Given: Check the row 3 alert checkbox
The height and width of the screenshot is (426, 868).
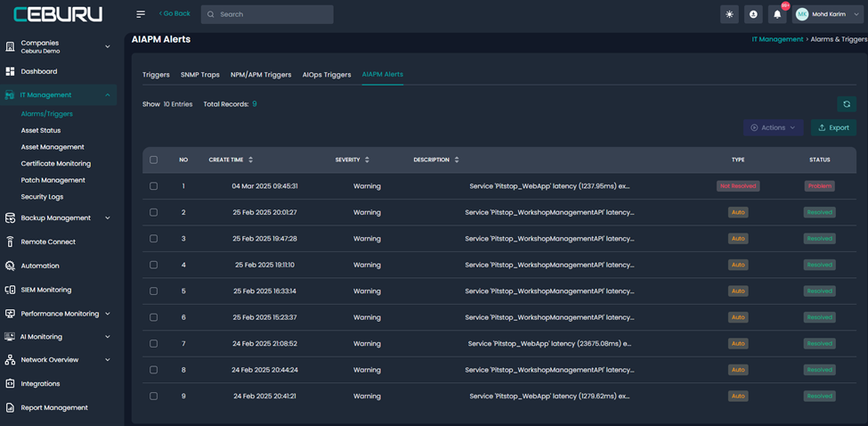Looking at the screenshot, I should [x=153, y=238].
